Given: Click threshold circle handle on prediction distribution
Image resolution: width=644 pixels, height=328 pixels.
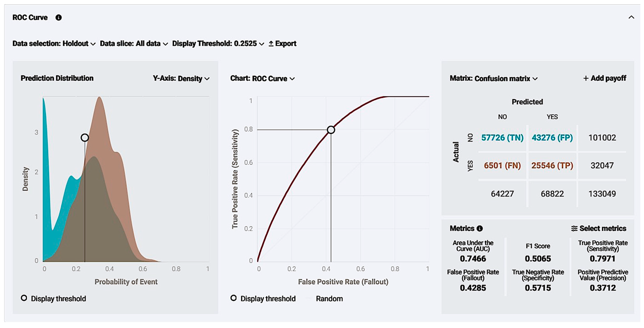Looking at the screenshot, I should (x=85, y=138).
